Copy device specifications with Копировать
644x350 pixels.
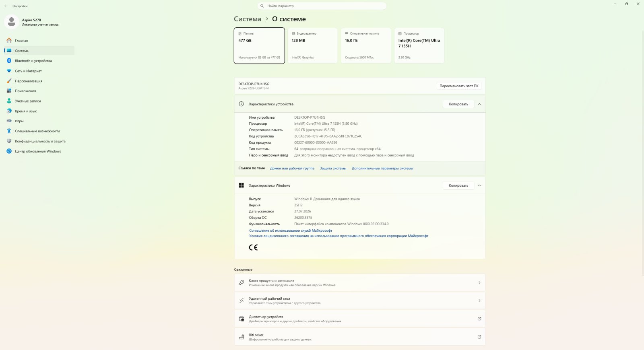click(458, 104)
